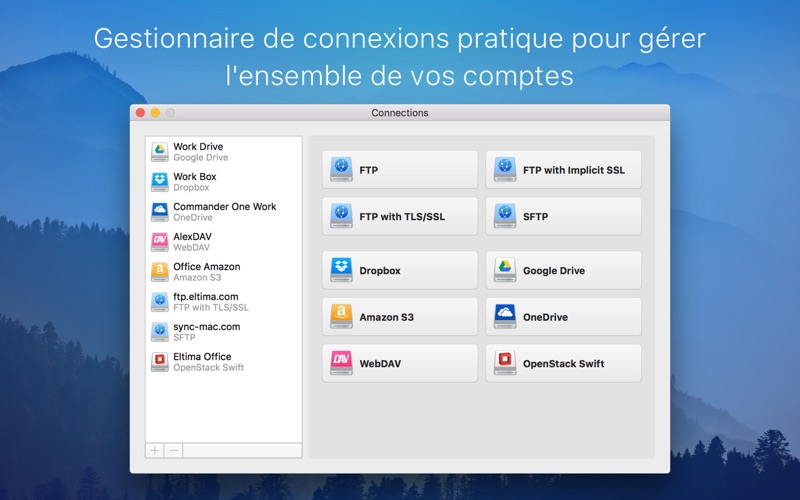This screenshot has height=500, width=800.
Task: Select the Work Drive connection
Action: pyautogui.click(x=223, y=152)
